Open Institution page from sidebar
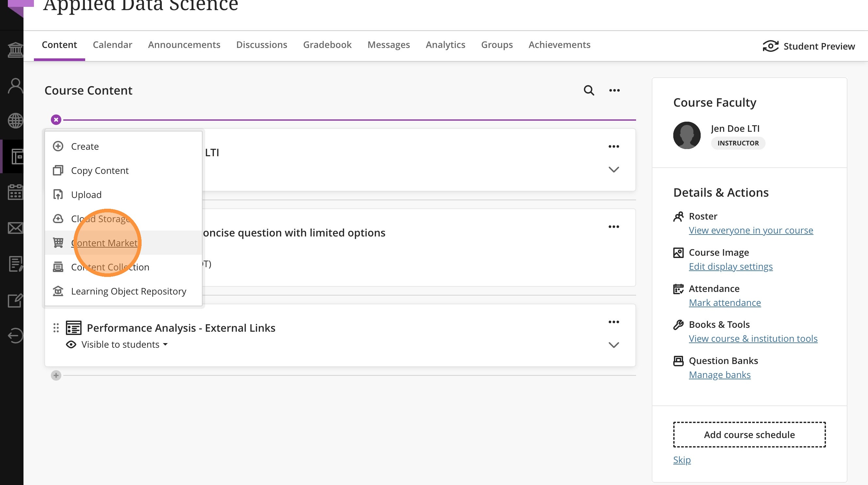This screenshot has width=868, height=485. (x=16, y=50)
